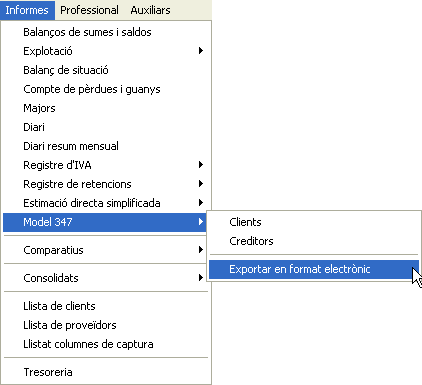Click Exportar en format electrònic
Image resolution: width=422 pixels, height=385 pixels.
point(314,269)
